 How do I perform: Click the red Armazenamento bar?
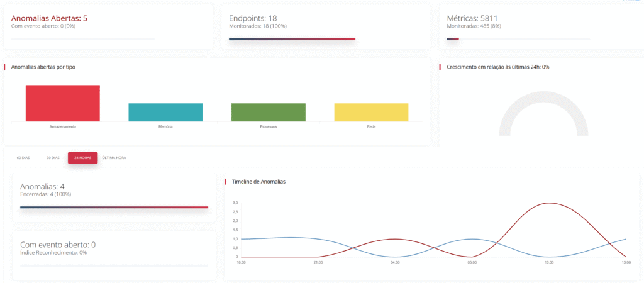click(62, 103)
